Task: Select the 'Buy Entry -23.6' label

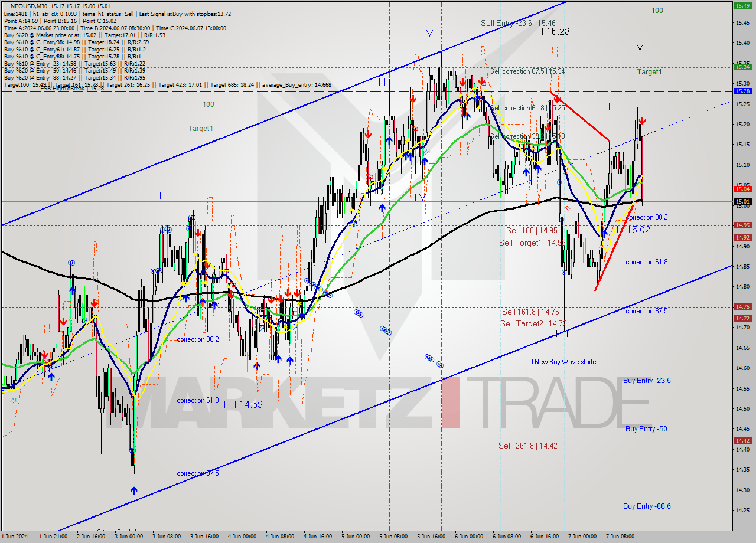Action: [647, 381]
